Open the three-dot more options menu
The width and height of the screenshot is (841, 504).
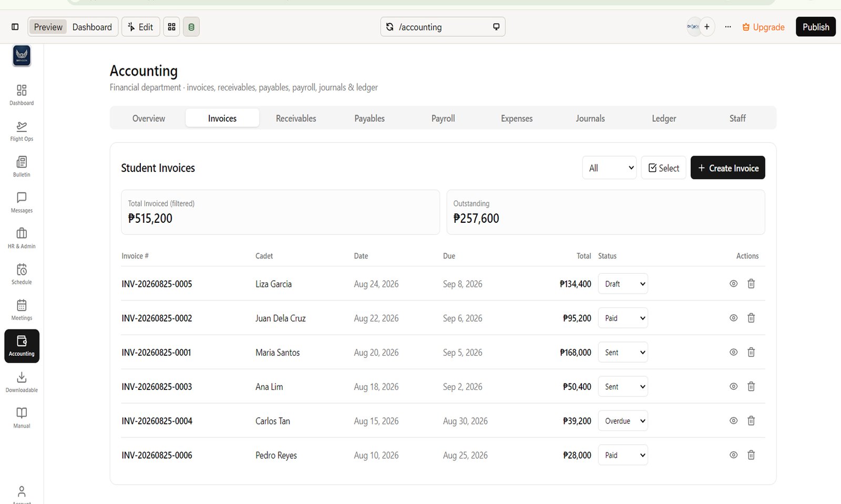(x=728, y=27)
